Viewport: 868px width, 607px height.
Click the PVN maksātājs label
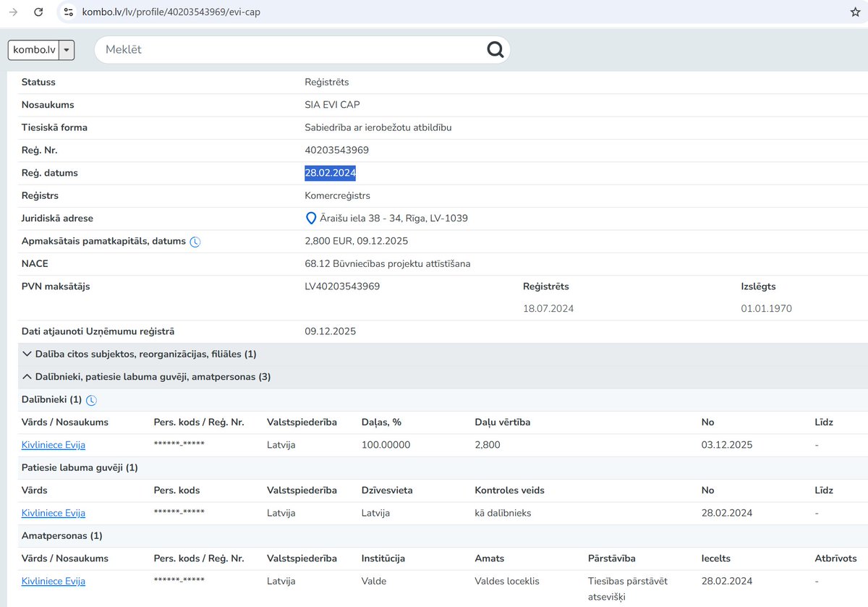(x=56, y=286)
